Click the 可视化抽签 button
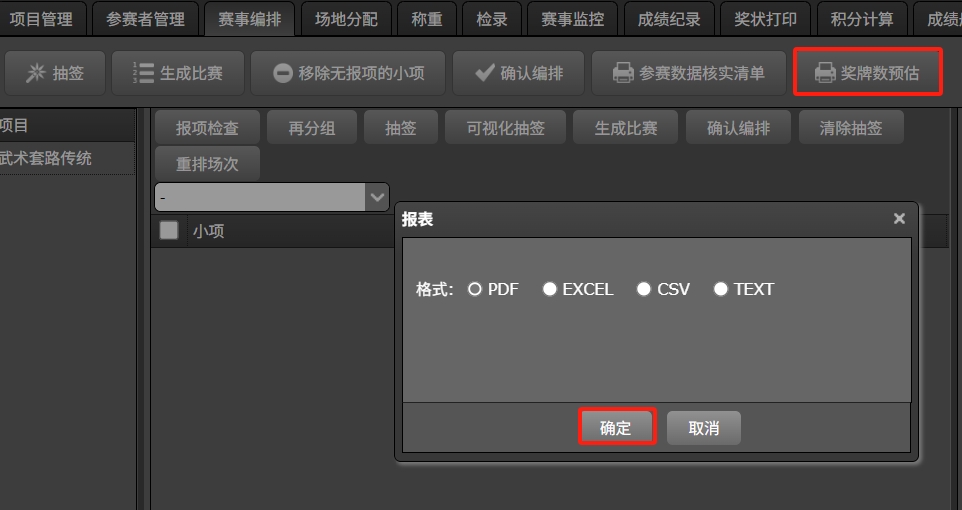 click(505, 129)
